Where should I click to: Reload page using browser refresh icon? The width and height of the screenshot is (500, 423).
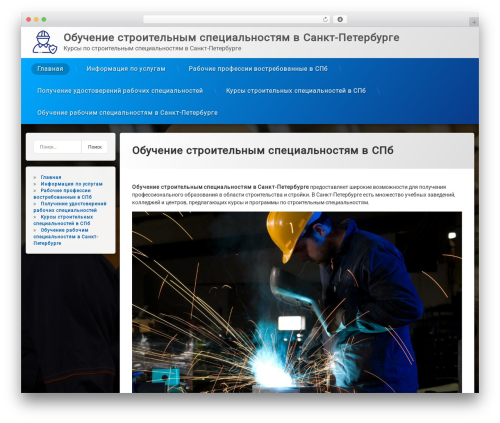(325, 19)
